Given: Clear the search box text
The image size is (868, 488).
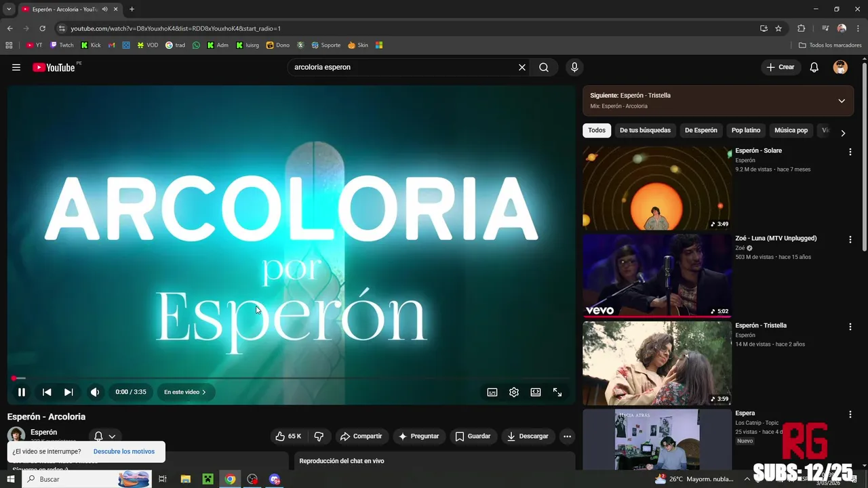Looking at the screenshot, I should pos(522,67).
